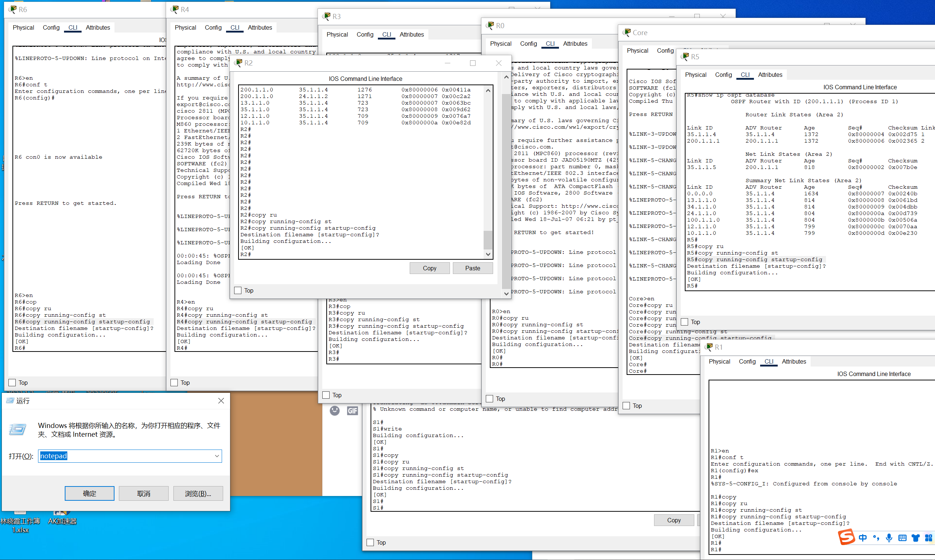Click R2 outer scrollbar down arrow
The width and height of the screenshot is (935, 560).
[506, 293]
